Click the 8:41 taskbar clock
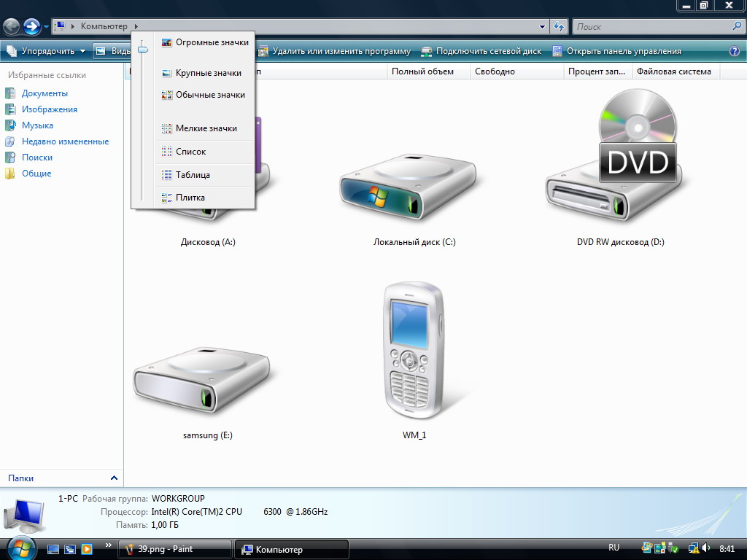 727,548
